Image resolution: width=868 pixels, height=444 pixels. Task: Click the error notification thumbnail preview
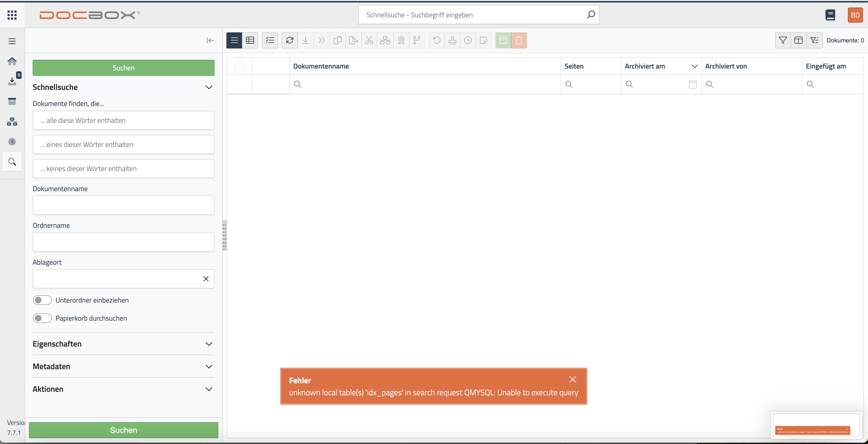(816, 425)
